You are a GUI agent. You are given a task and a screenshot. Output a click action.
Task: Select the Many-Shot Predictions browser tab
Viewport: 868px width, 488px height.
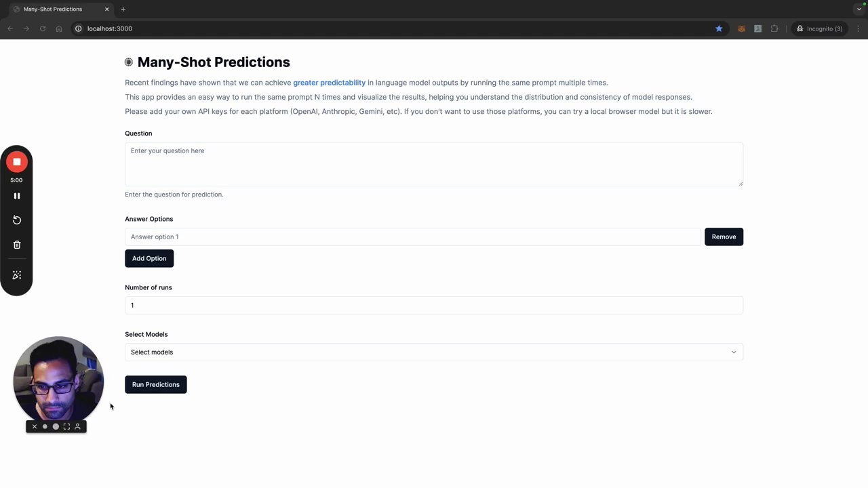[52, 9]
